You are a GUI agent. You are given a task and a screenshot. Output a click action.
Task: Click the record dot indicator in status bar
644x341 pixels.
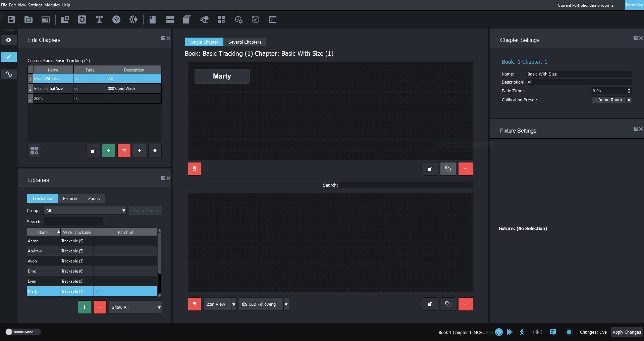coord(569,332)
